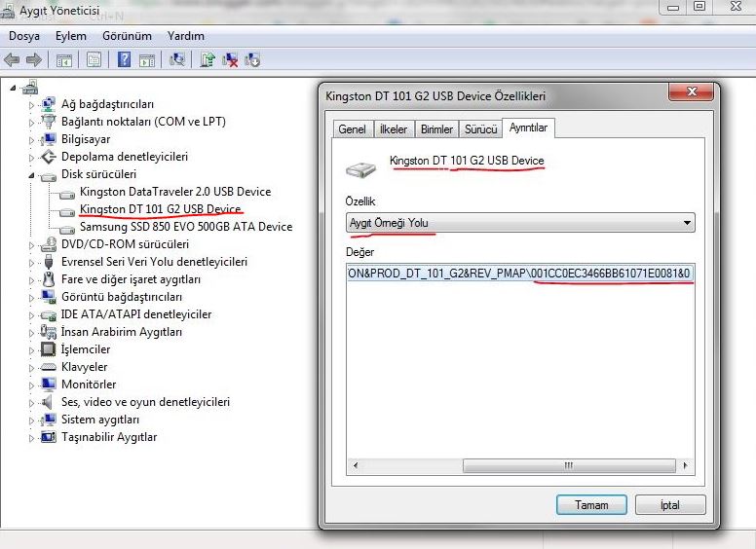The image size is (756, 549).
Task: Collapse the computer root node arrow
Action: coord(13,89)
